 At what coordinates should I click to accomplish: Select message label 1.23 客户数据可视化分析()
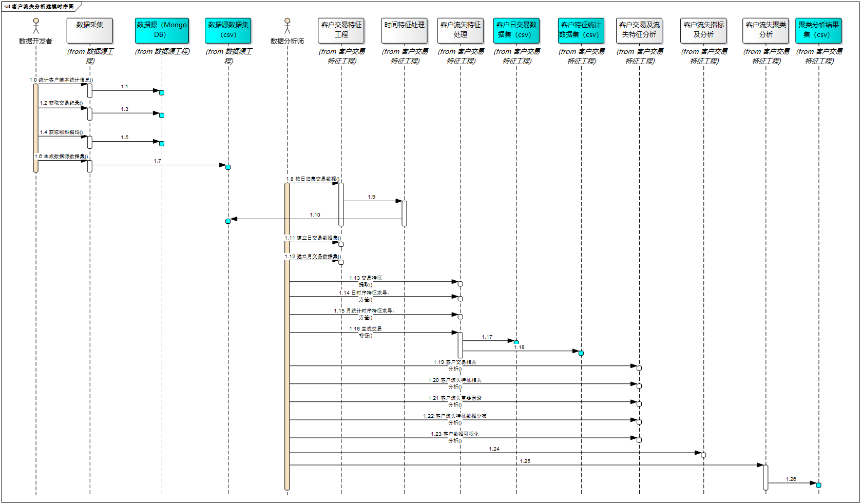pyautogui.click(x=455, y=437)
